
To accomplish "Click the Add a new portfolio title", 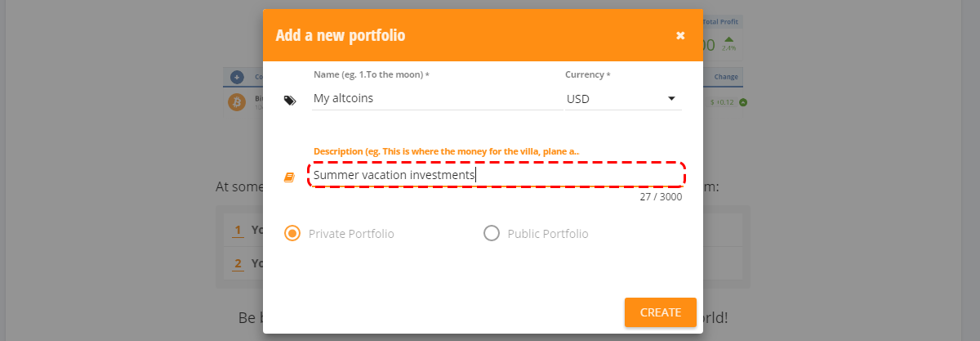I will pyautogui.click(x=341, y=35).
